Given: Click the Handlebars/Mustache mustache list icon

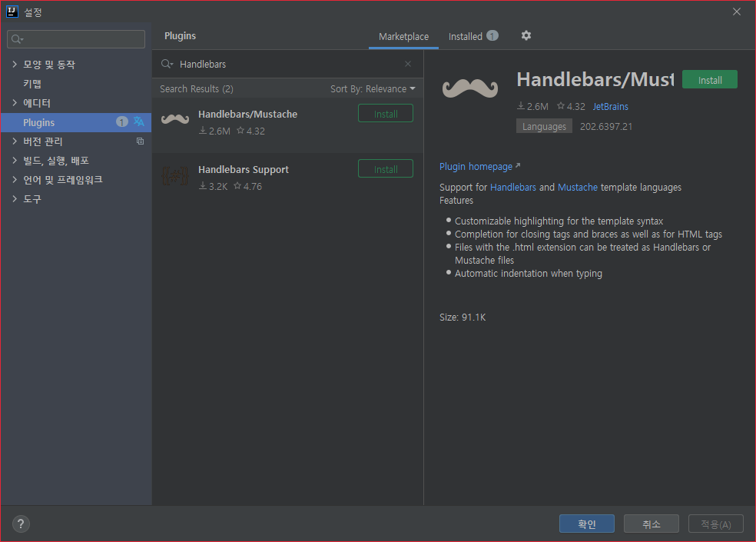Looking at the screenshot, I should click(x=175, y=118).
